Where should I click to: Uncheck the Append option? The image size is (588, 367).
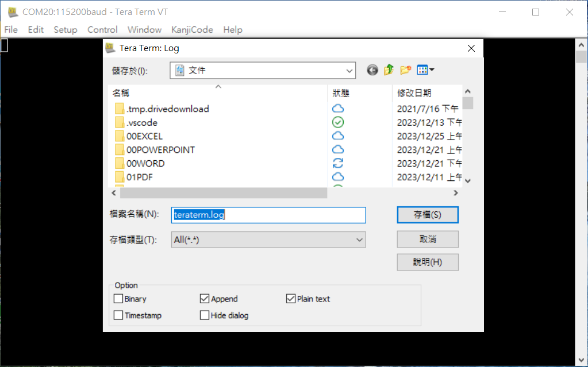pyautogui.click(x=205, y=299)
